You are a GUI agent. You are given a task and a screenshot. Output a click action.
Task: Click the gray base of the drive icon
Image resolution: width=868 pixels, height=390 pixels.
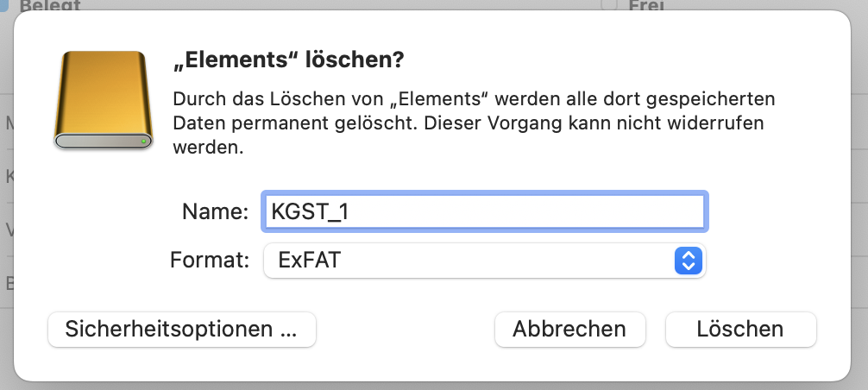[104, 140]
